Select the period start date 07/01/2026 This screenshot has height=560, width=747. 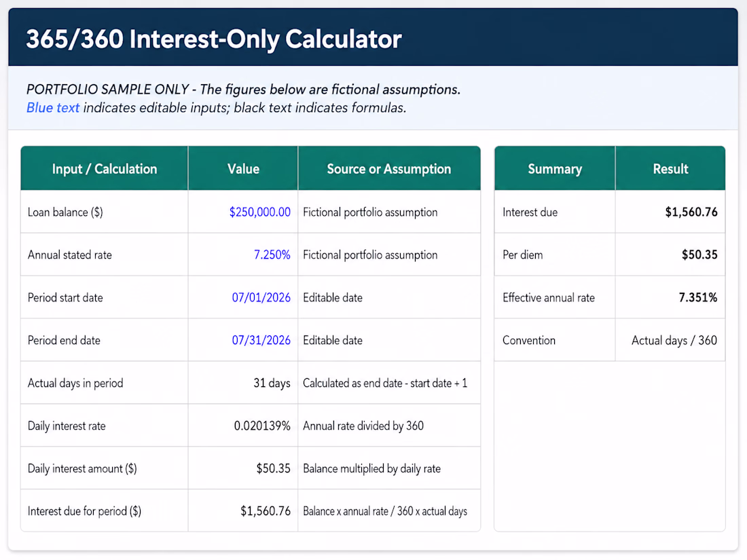tap(261, 297)
